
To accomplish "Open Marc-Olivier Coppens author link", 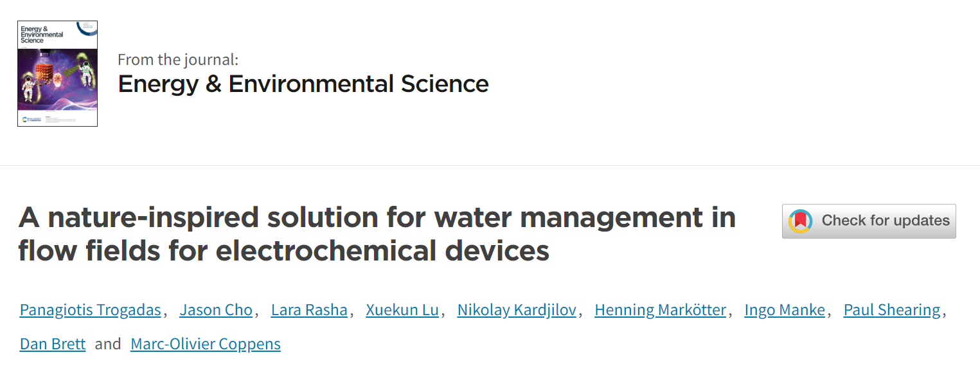I will point(206,344).
